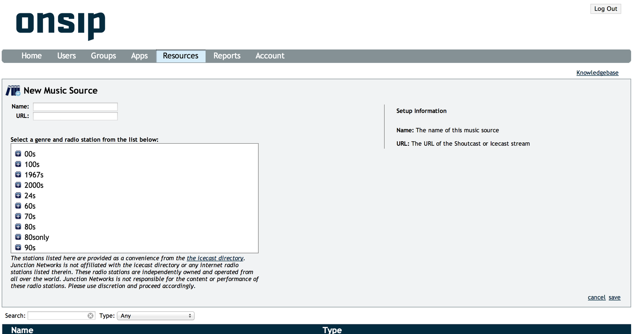Open the Type filter dropdown
This screenshot has height=334, width=644.
coord(155,316)
